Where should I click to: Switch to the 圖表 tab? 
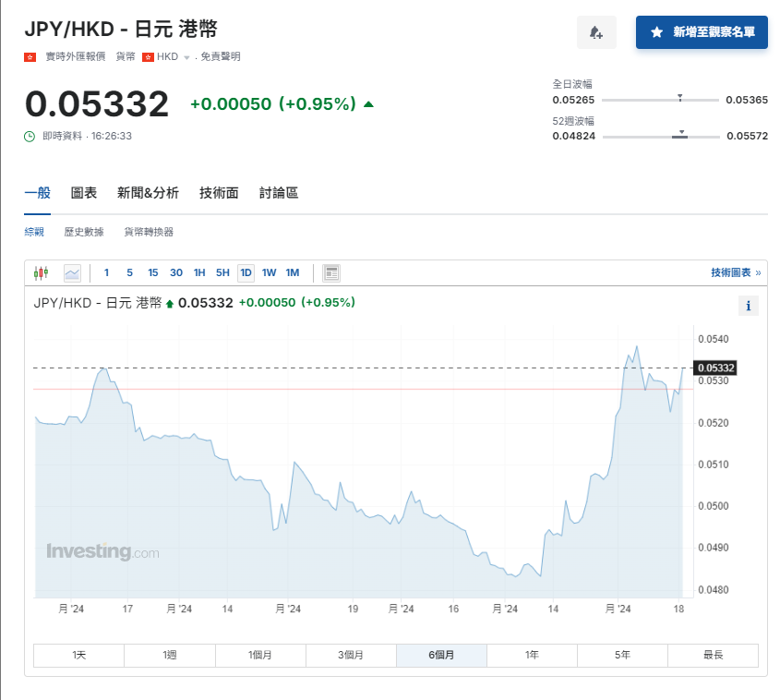click(x=84, y=193)
